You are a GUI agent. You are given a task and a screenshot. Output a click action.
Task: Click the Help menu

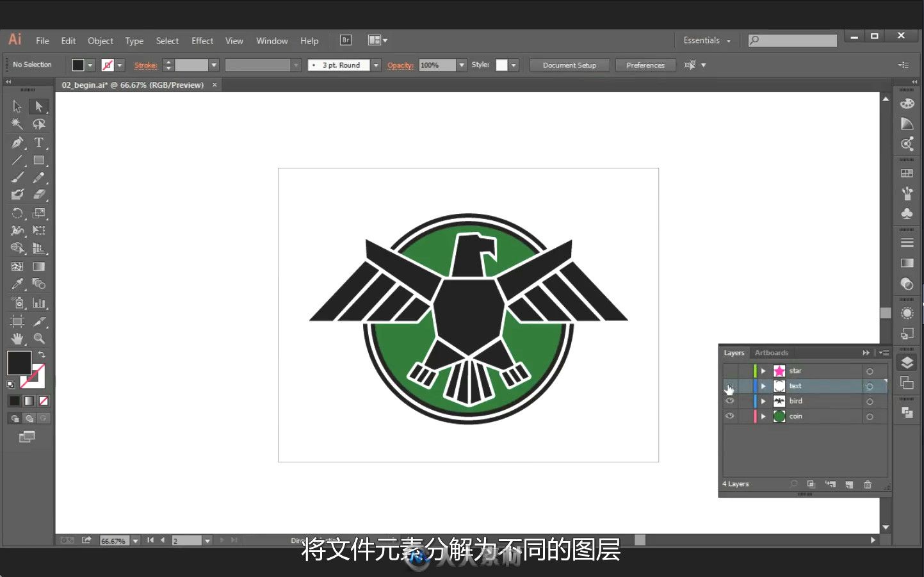pos(309,41)
